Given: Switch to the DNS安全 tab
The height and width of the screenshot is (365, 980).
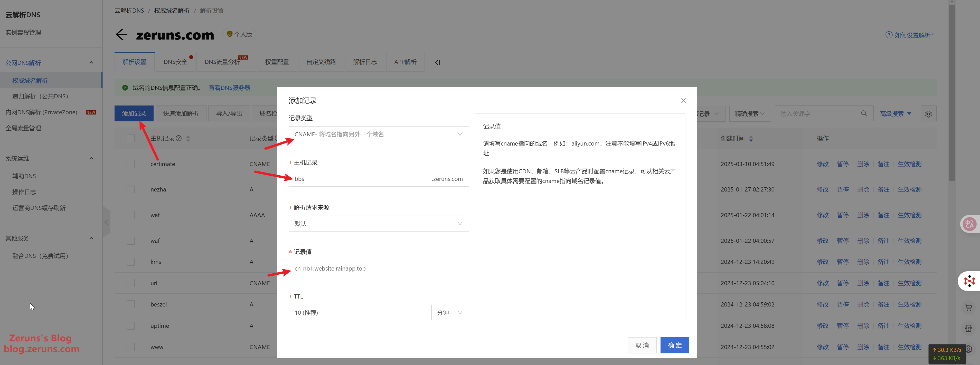Looking at the screenshot, I should (x=175, y=62).
